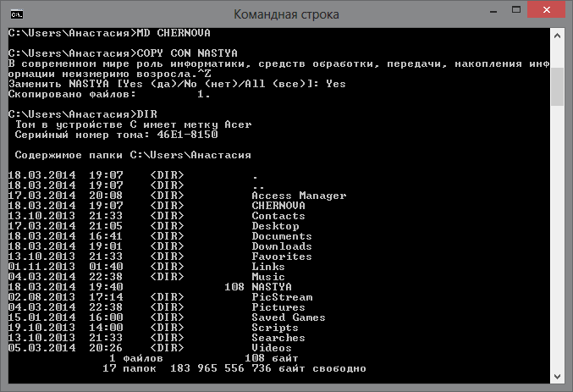Image resolution: width=573 pixels, height=392 pixels.
Task: Click the '17 папок' free space line
Action: pyautogui.click(x=234, y=368)
